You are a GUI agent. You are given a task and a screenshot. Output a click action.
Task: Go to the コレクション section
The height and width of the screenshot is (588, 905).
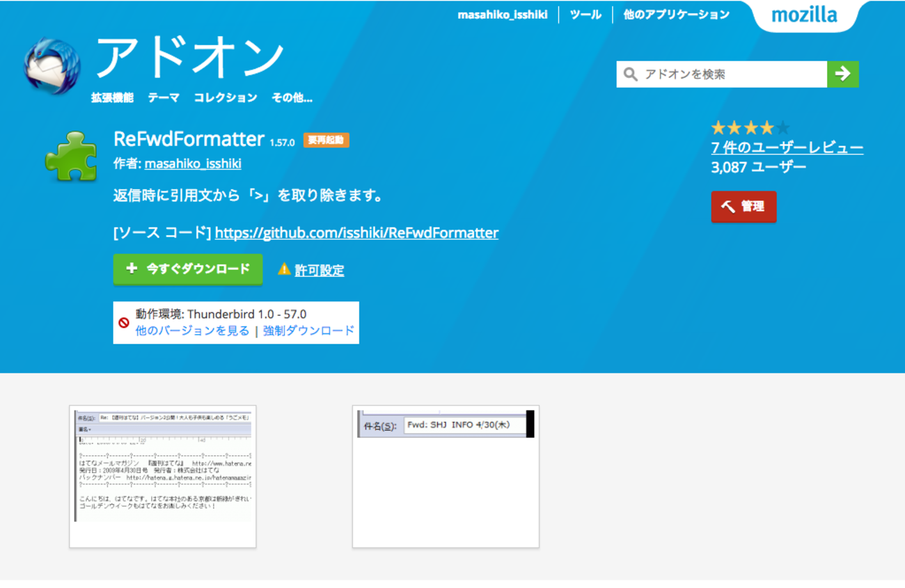(226, 98)
